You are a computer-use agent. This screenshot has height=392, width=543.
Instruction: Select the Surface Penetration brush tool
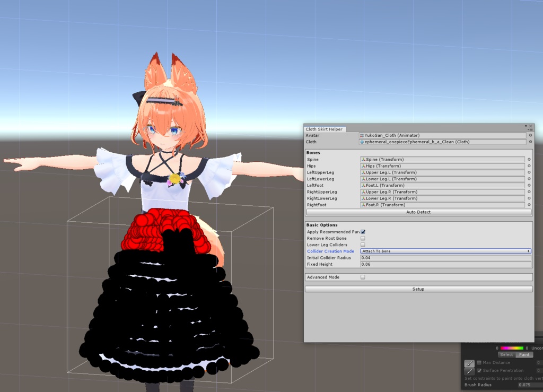469,371
